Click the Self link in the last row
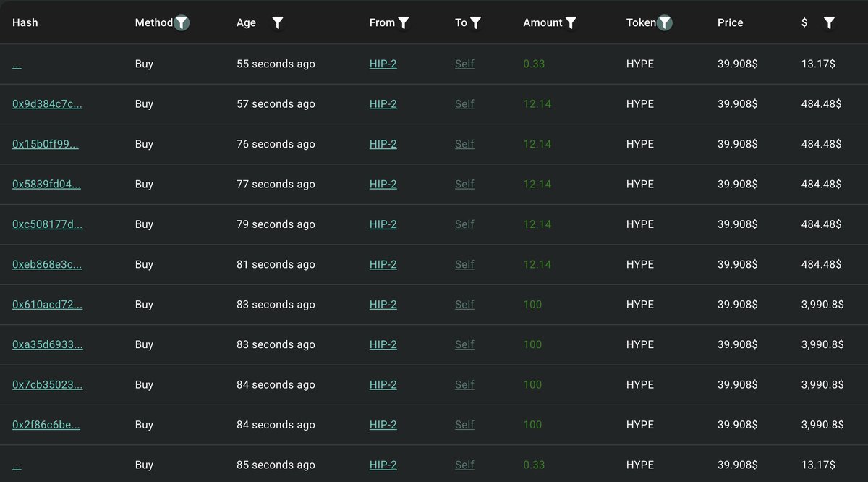The height and width of the screenshot is (482, 868). coord(464,465)
